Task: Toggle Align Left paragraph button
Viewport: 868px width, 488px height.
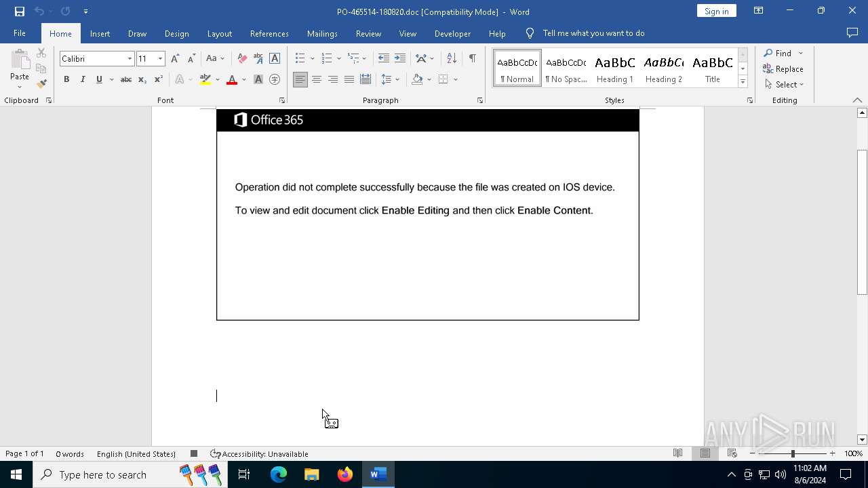Action: [x=300, y=79]
